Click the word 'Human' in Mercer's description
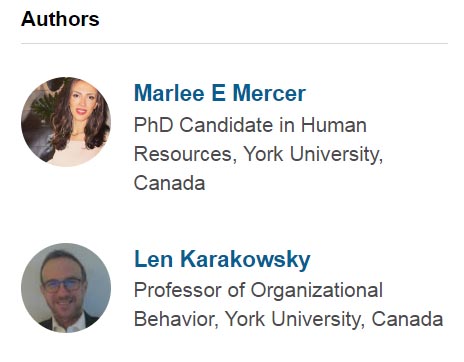Image resolution: width=464 pixels, height=362 pixels. click(333, 125)
